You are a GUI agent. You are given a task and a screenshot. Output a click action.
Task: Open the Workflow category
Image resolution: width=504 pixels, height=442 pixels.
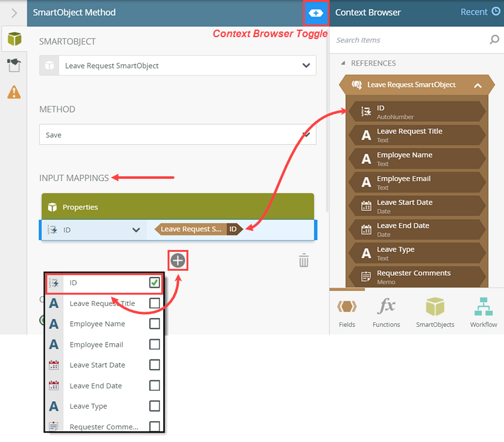[483, 312]
